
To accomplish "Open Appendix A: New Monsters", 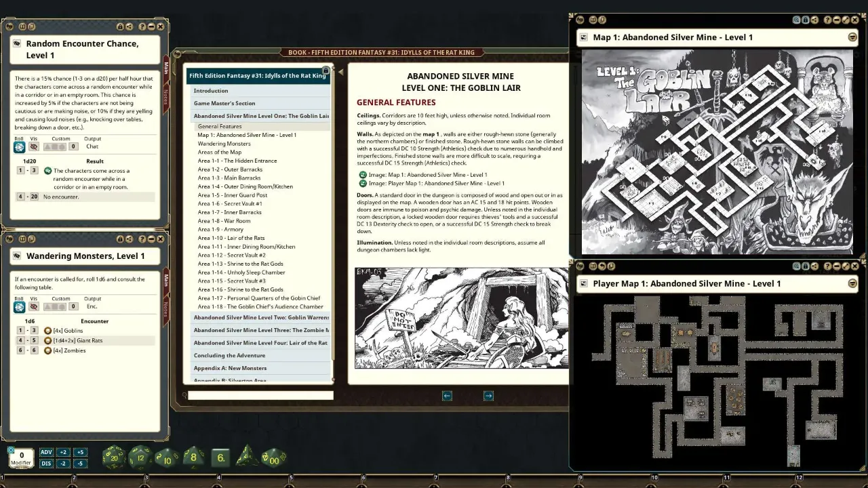I will point(261,368).
